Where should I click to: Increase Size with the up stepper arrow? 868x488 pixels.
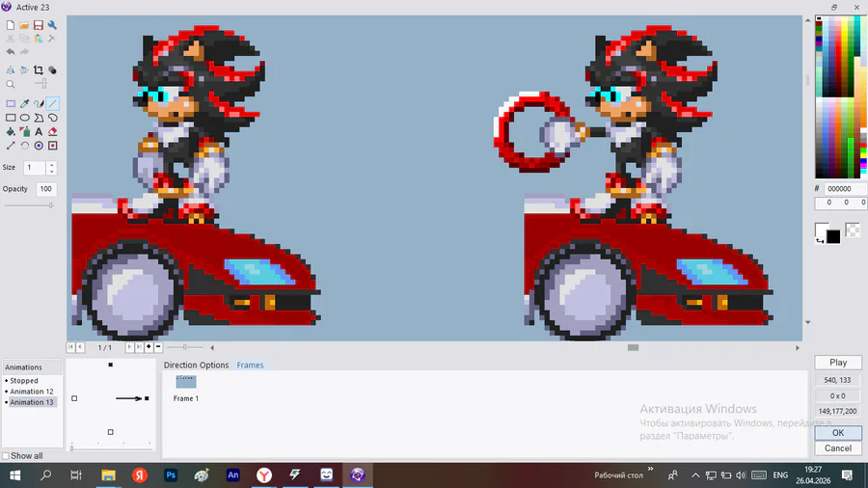click(x=51, y=164)
